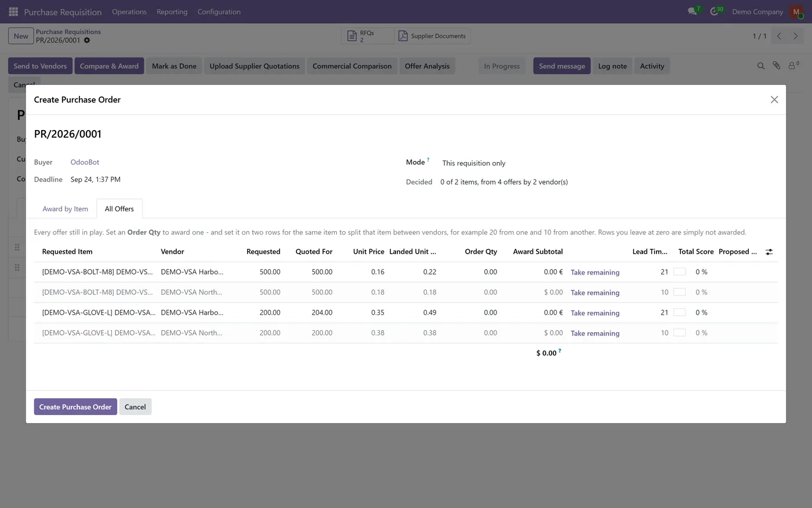This screenshot has height=508, width=812.
Task: Open the activities clock icon with badge 30
Action: pyautogui.click(x=716, y=11)
